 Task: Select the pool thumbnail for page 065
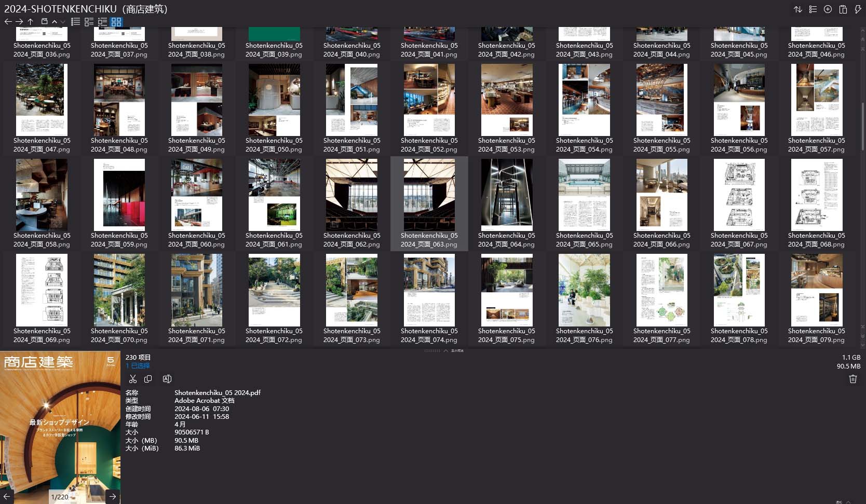point(584,195)
